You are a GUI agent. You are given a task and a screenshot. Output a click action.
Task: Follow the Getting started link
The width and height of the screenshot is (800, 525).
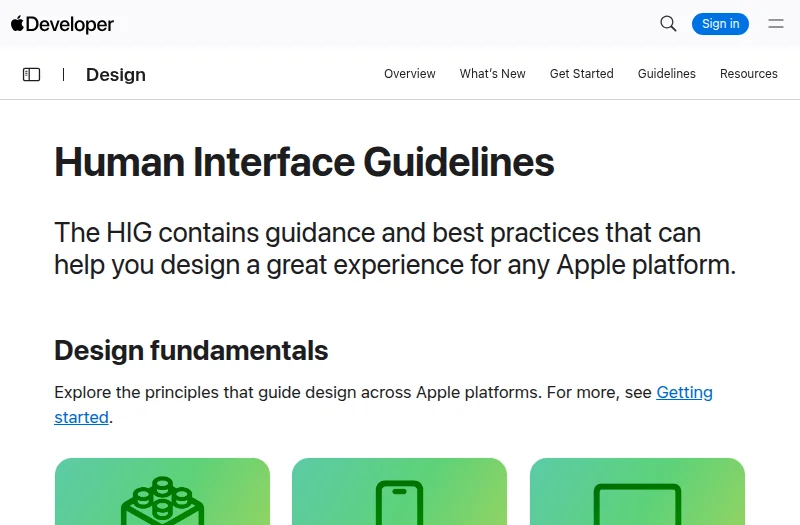684,392
